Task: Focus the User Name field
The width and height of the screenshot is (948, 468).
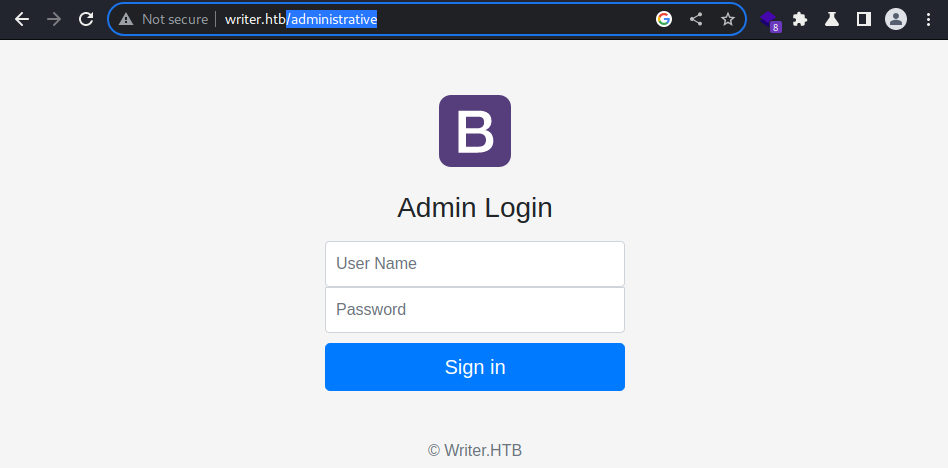Action: pos(475,264)
